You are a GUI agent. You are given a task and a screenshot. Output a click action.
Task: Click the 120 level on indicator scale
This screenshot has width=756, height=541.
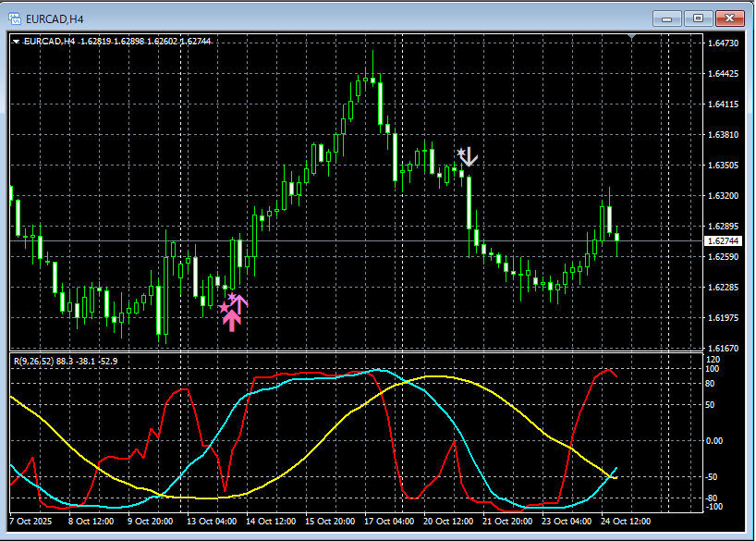click(x=713, y=358)
